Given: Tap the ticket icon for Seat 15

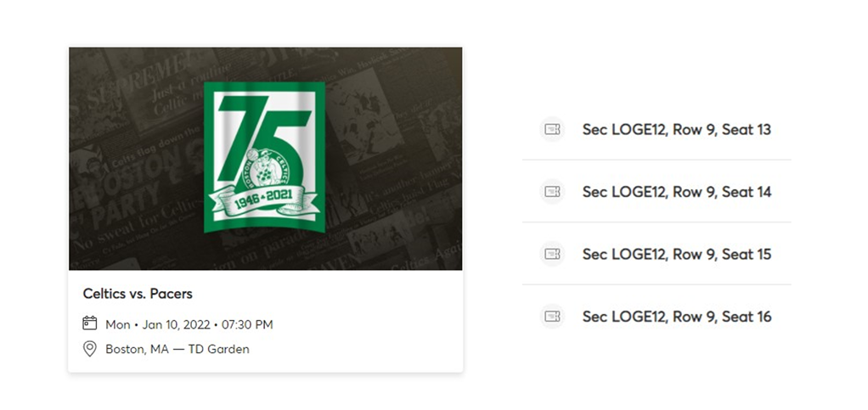Looking at the screenshot, I should point(553,254).
